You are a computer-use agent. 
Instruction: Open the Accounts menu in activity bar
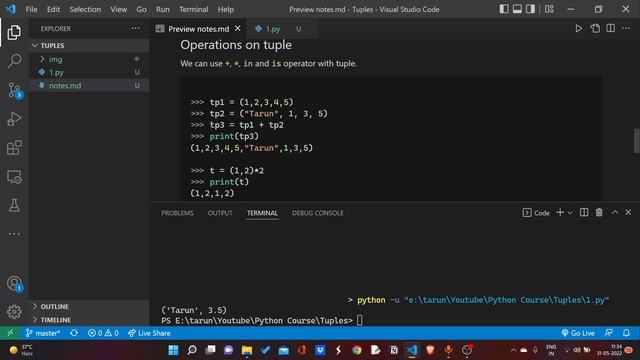[x=15, y=284]
